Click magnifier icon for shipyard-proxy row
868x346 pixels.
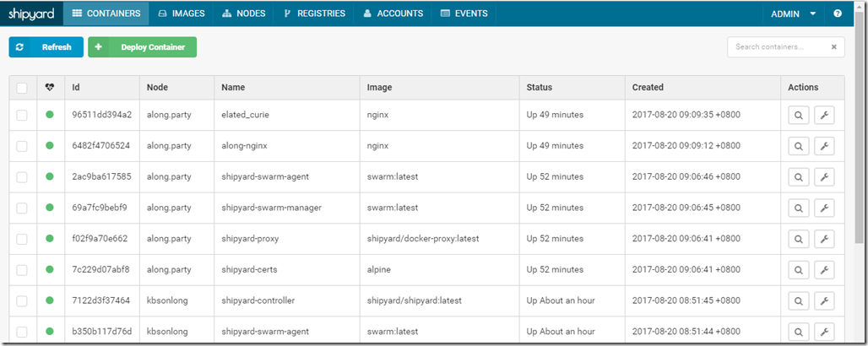798,239
